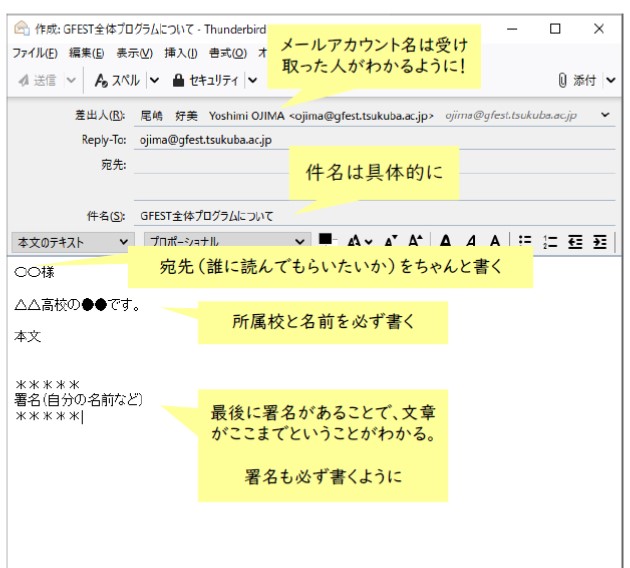This screenshot has height=568, width=630.
Task: Open the text color swatch
Action: pos(325,240)
